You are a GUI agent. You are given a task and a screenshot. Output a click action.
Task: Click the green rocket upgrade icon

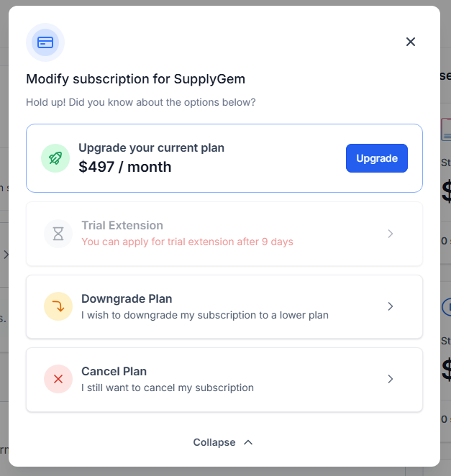click(55, 158)
